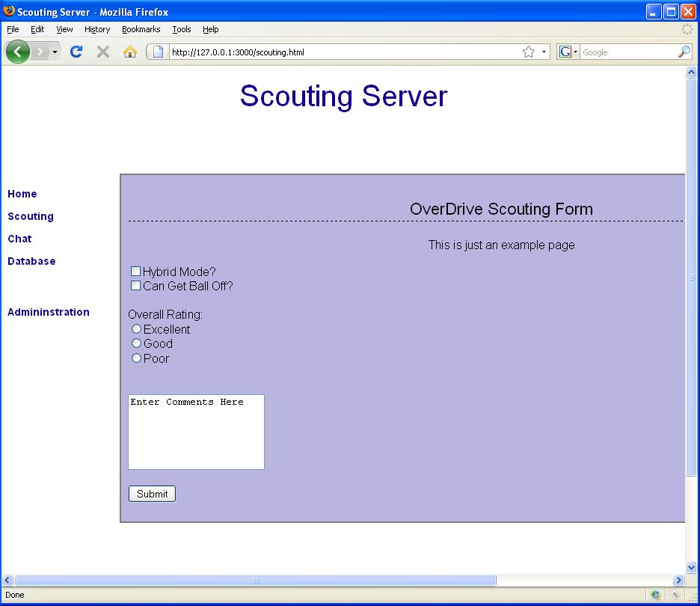This screenshot has height=606, width=700.
Task: Follow the Home sidebar link
Action: [22, 194]
